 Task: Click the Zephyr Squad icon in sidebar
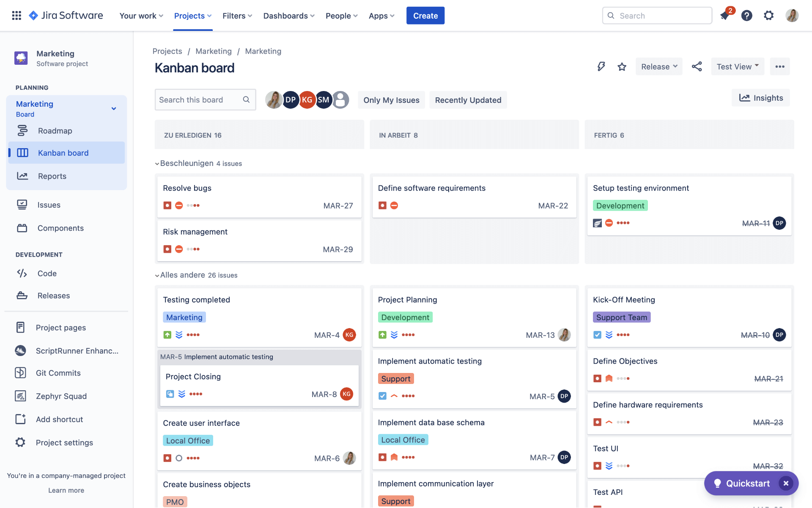pyautogui.click(x=20, y=397)
